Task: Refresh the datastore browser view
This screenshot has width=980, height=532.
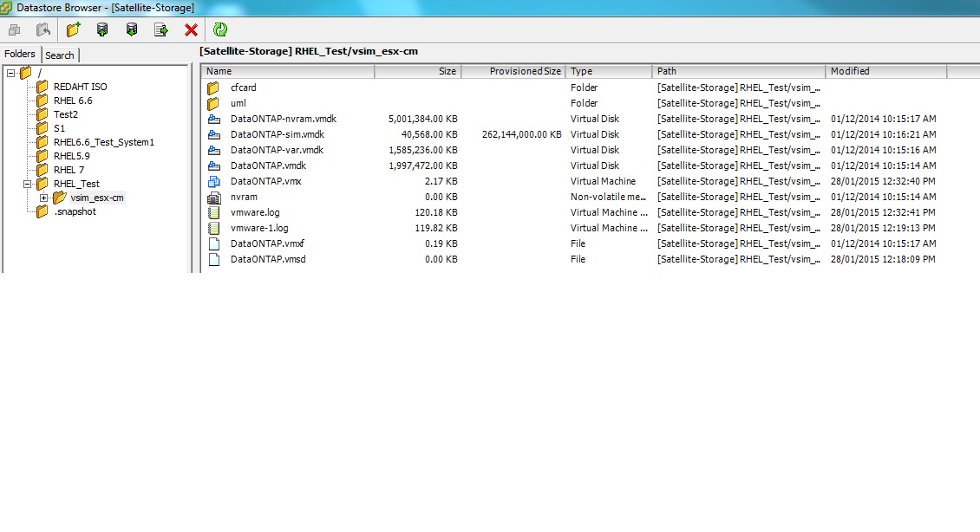Action: (x=220, y=29)
